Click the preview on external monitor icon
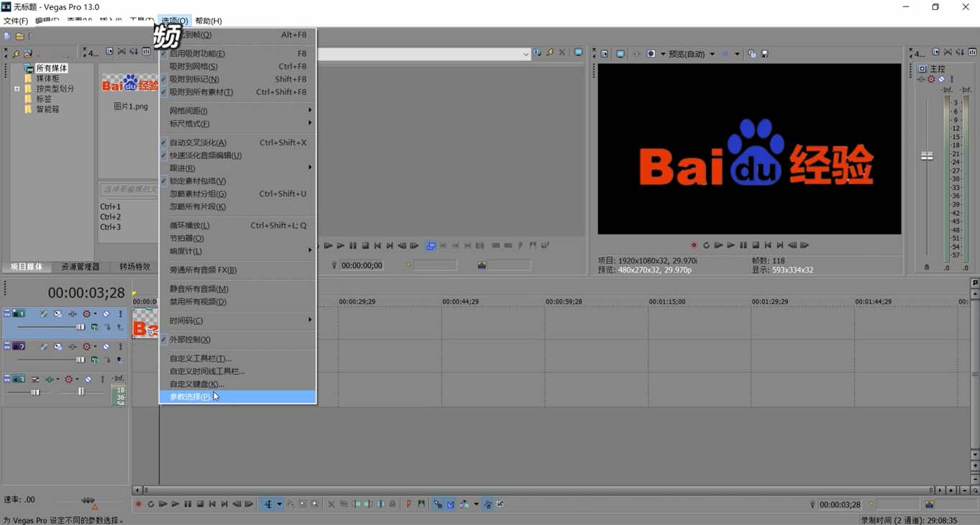This screenshot has width=980, height=525. (620, 54)
